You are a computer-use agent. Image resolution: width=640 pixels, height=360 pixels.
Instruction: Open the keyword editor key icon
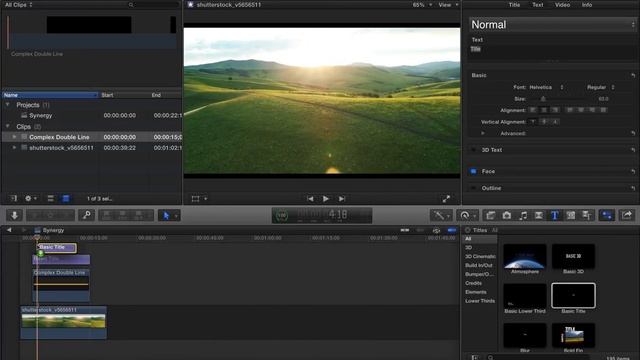pyautogui.click(x=87, y=215)
